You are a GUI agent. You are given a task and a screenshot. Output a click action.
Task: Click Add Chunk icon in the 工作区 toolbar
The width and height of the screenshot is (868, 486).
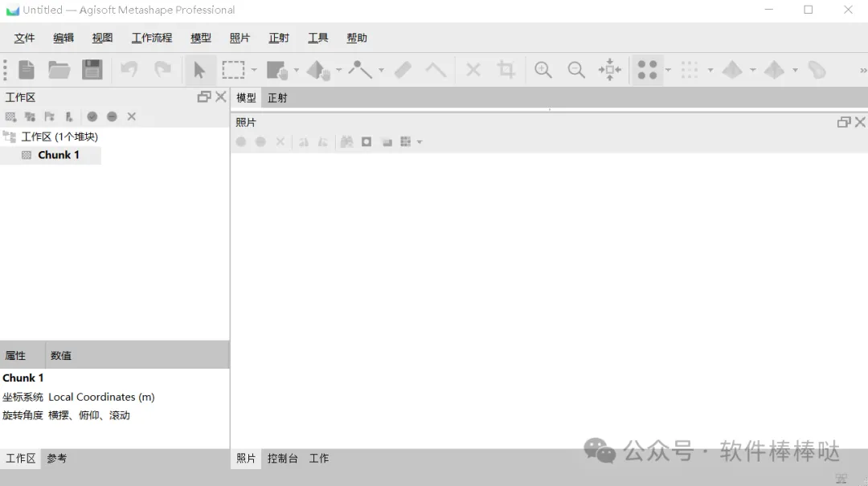10,116
